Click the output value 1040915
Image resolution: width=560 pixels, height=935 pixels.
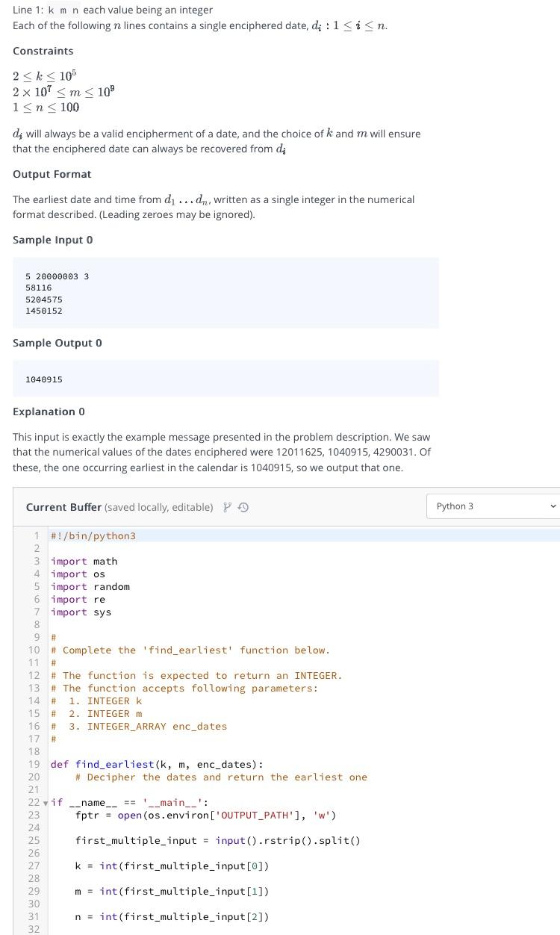(43, 379)
